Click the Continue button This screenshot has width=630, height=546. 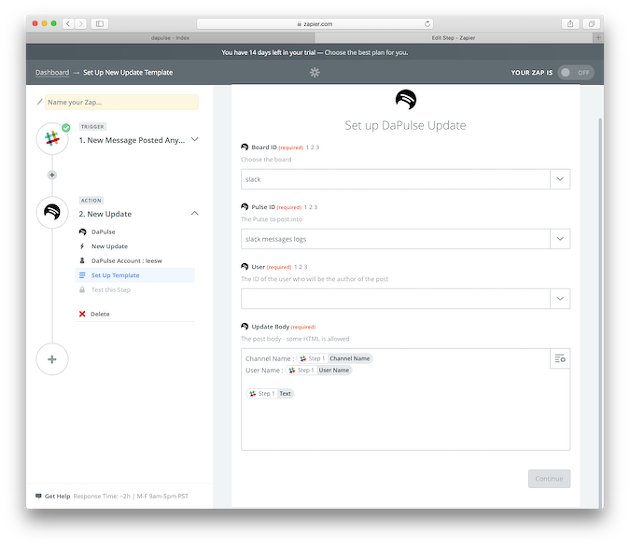click(x=549, y=479)
